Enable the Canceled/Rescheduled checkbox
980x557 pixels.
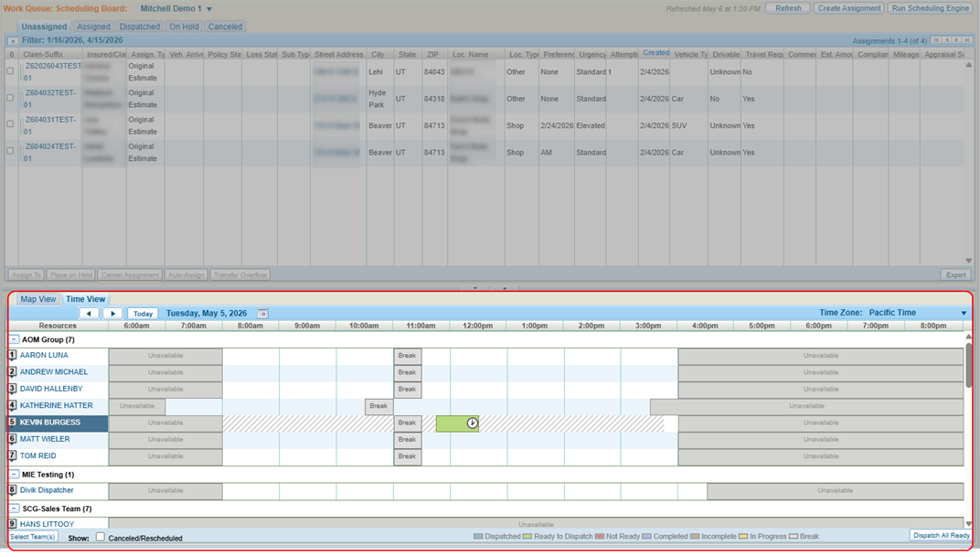tap(100, 537)
